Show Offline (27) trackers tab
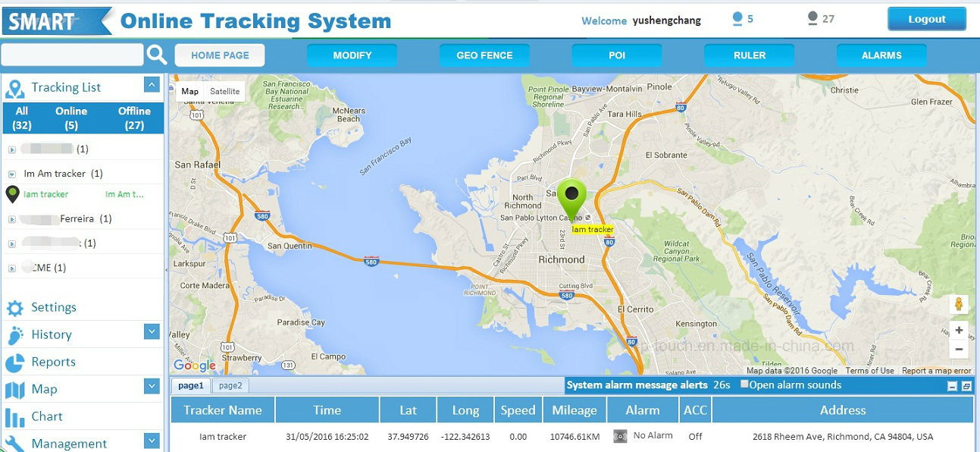980x452 pixels. (x=134, y=118)
